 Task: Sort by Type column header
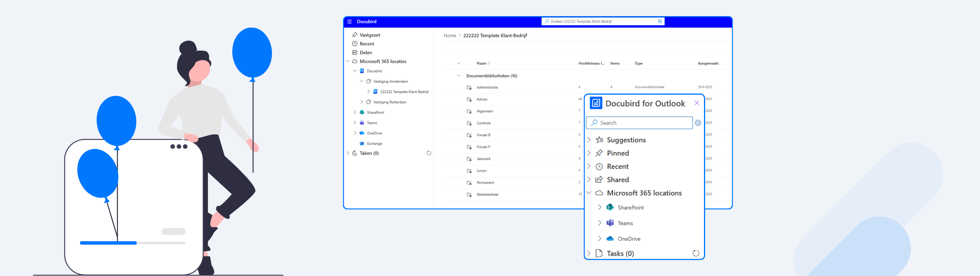pyautogui.click(x=639, y=64)
